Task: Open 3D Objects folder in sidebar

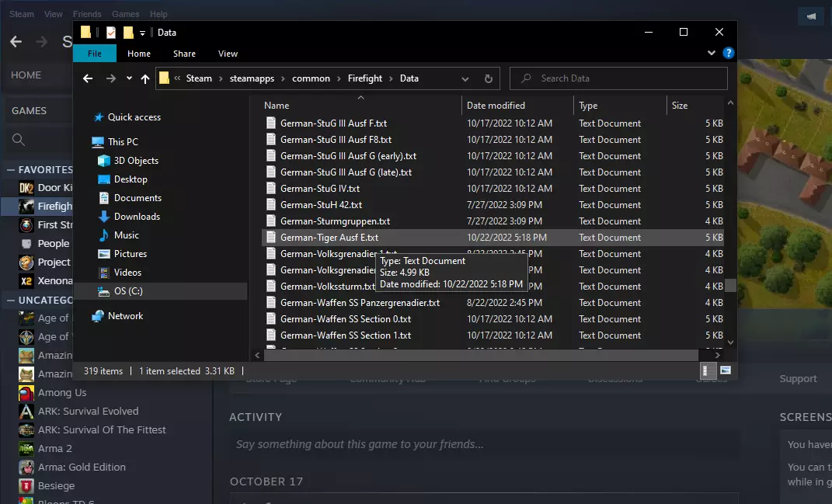Action: [136, 160]
